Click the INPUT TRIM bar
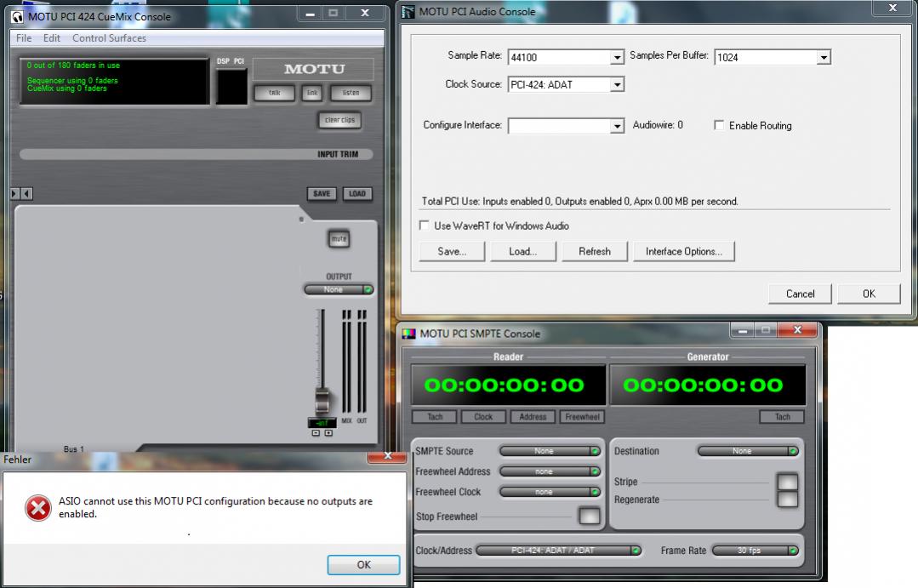This screenshot has height=588, width=918. (197, 154)
